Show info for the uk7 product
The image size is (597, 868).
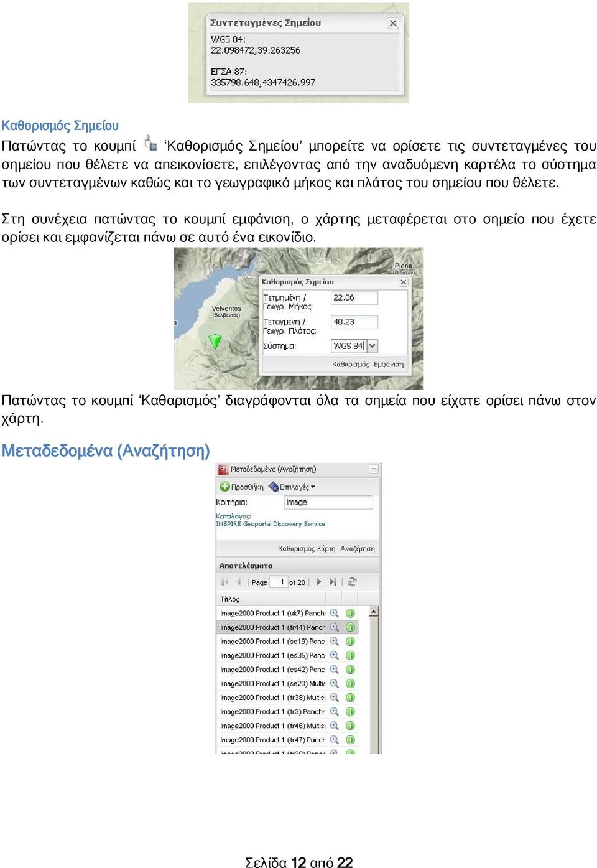click(350, 613)
